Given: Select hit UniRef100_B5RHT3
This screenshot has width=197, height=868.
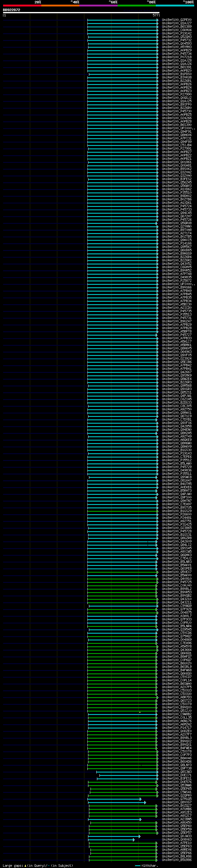Looking at the screenshot, I should point(177,491).
